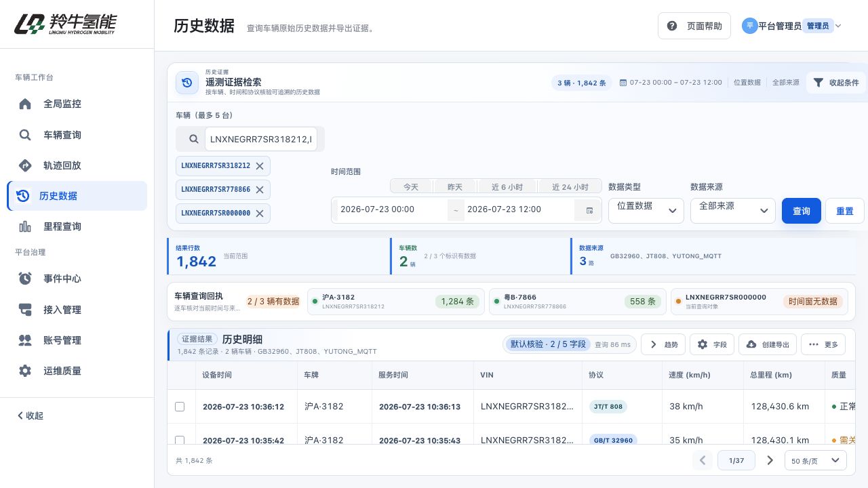
Task: Open the 数据类型 位置数据 dropdown
Action: click(x=646, y=210)
